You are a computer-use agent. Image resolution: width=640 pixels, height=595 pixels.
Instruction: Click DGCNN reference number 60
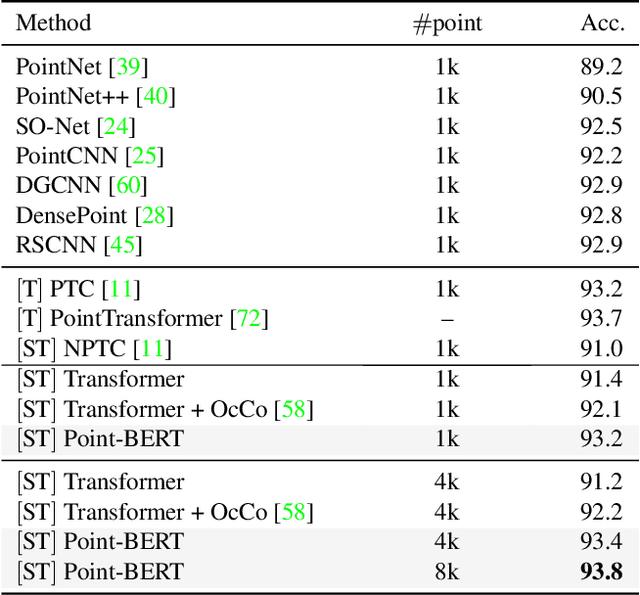point(125,186)
